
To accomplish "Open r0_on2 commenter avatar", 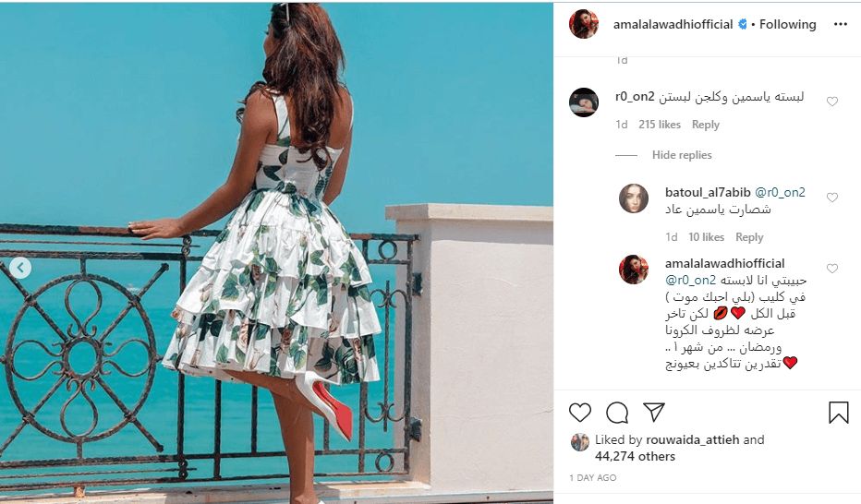I will [x=583, y=102].
